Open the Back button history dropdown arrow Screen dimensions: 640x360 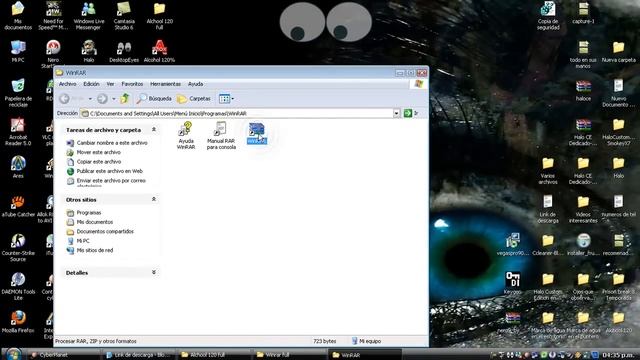tap(90, 99)
